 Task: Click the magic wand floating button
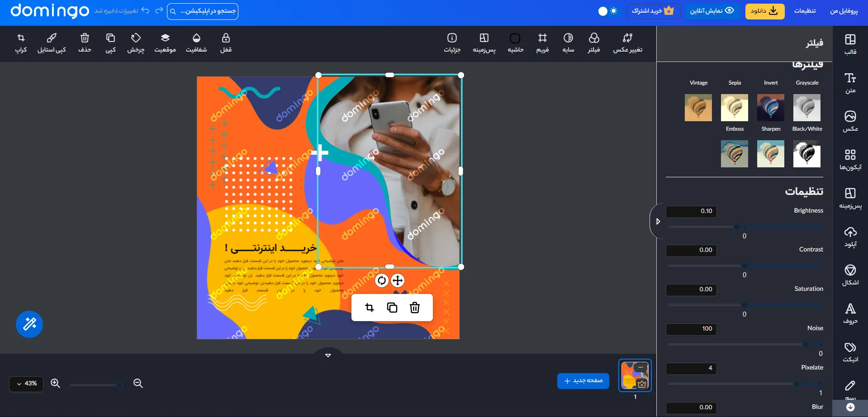(x=29, y=324)
